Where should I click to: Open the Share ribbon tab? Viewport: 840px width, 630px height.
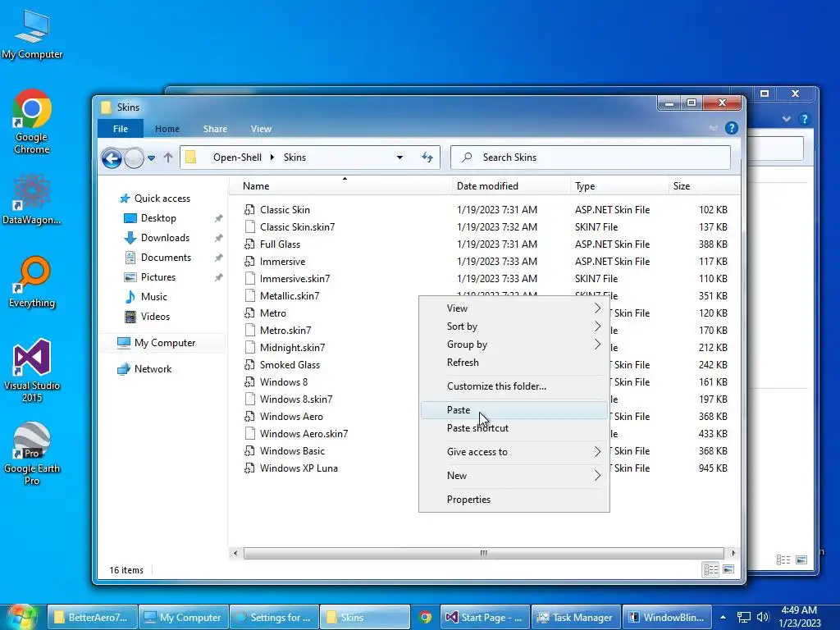click(215, 129)
